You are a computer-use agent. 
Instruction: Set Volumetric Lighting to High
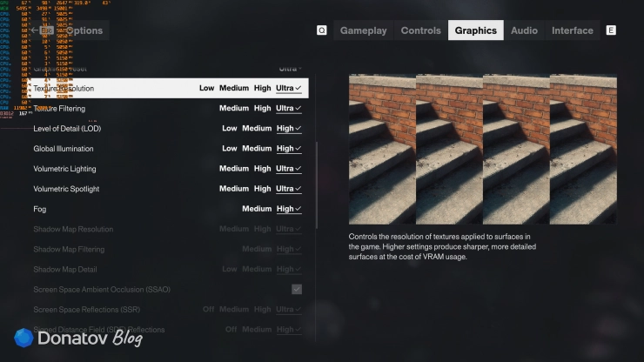[x=262, y=169]
